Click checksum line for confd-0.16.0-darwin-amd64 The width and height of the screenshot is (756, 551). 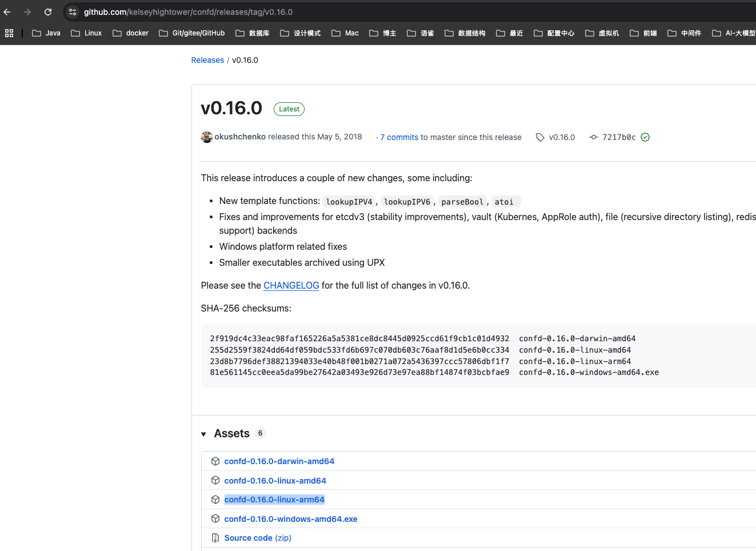click(x=423, y=338)
